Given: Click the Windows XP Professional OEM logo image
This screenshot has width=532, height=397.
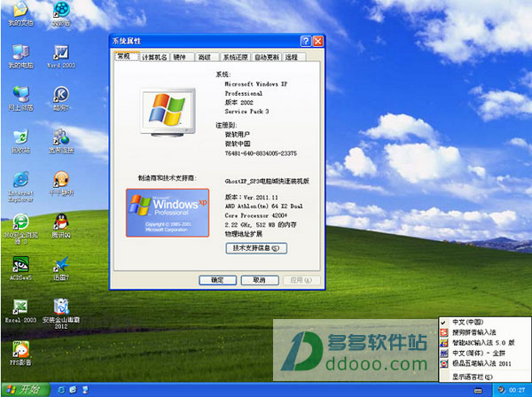Looking at the screenshot, I should coord(168,213).
